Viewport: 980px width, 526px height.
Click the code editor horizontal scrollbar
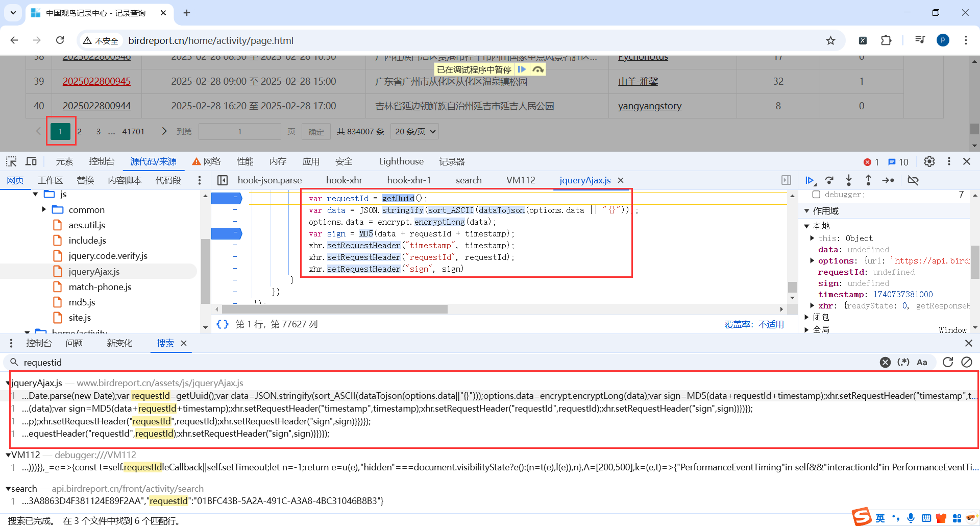click(335, 309)
